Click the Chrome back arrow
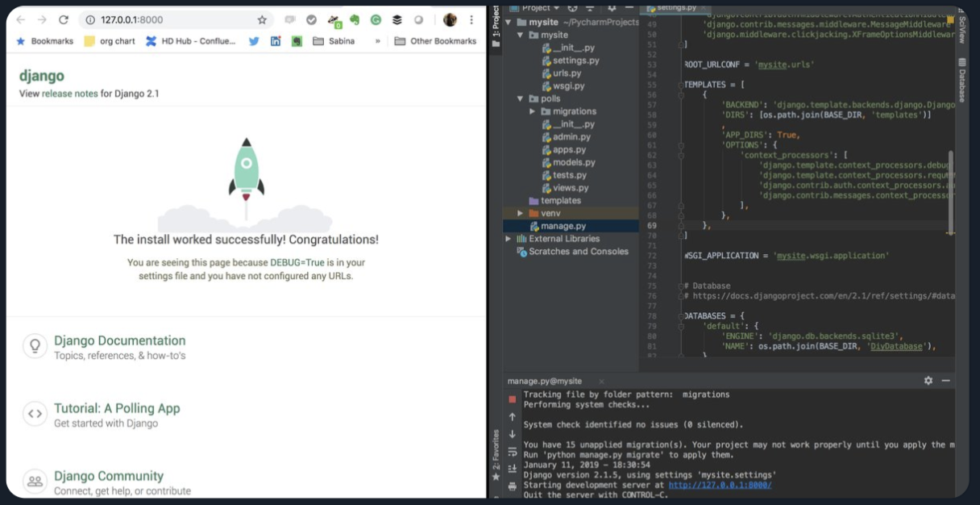 21,19
